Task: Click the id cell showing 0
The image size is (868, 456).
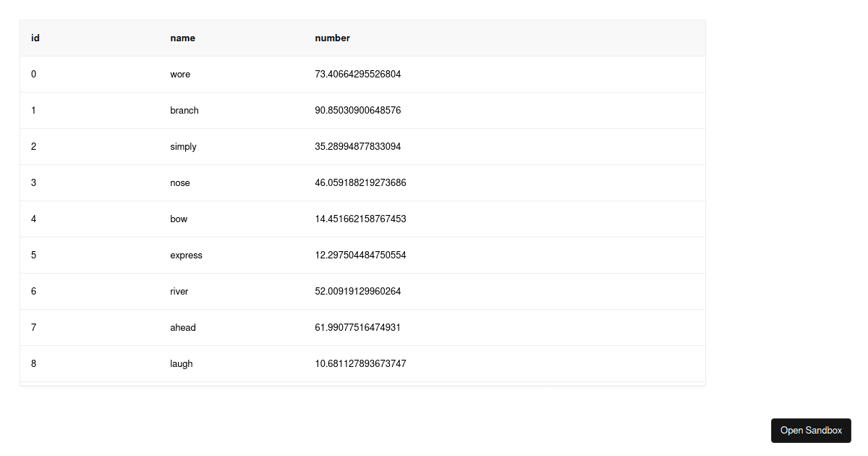Action: pyautogui.click(x=33, y=74)
